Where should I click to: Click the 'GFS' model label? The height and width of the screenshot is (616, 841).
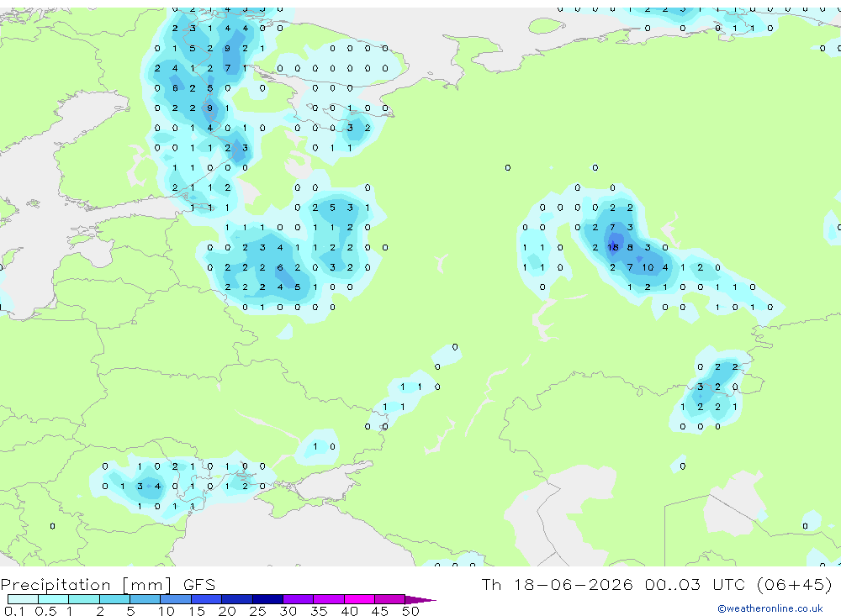[x=199, y=585]
